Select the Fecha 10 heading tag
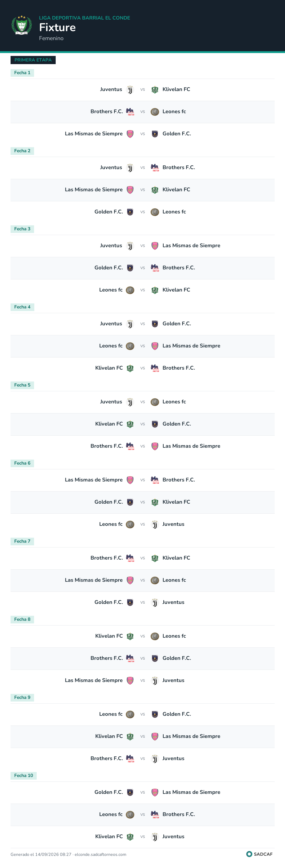 [23, 776]
